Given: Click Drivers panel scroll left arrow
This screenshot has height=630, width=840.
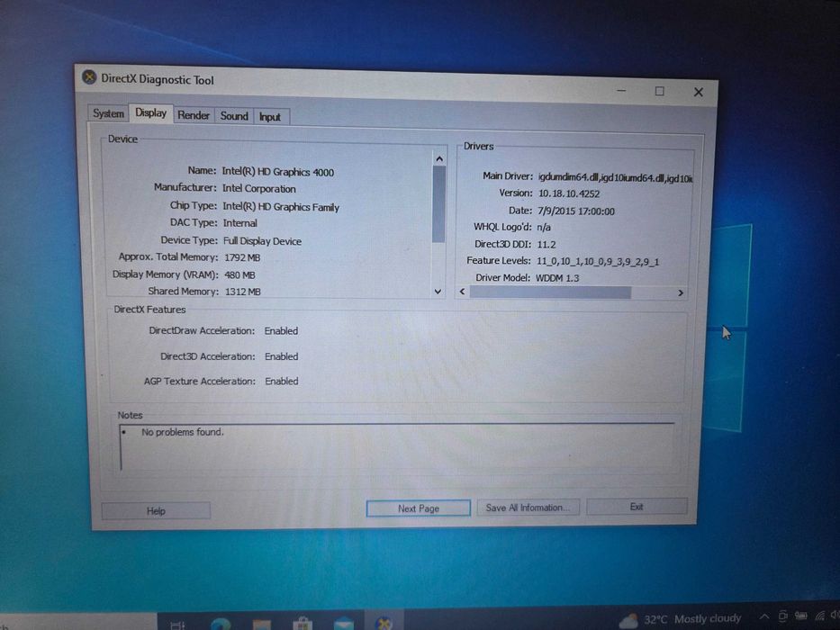Looking at the screenshot, I should click(x=463, y=292).
